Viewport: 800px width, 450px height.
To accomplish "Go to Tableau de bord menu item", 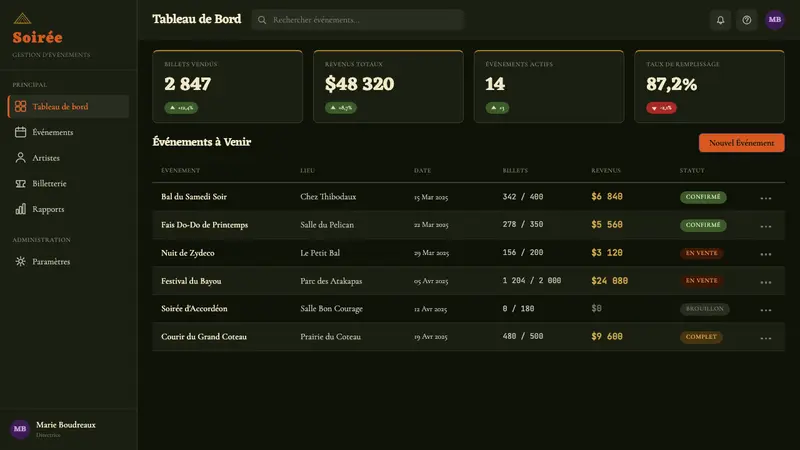I will point(68,106).
